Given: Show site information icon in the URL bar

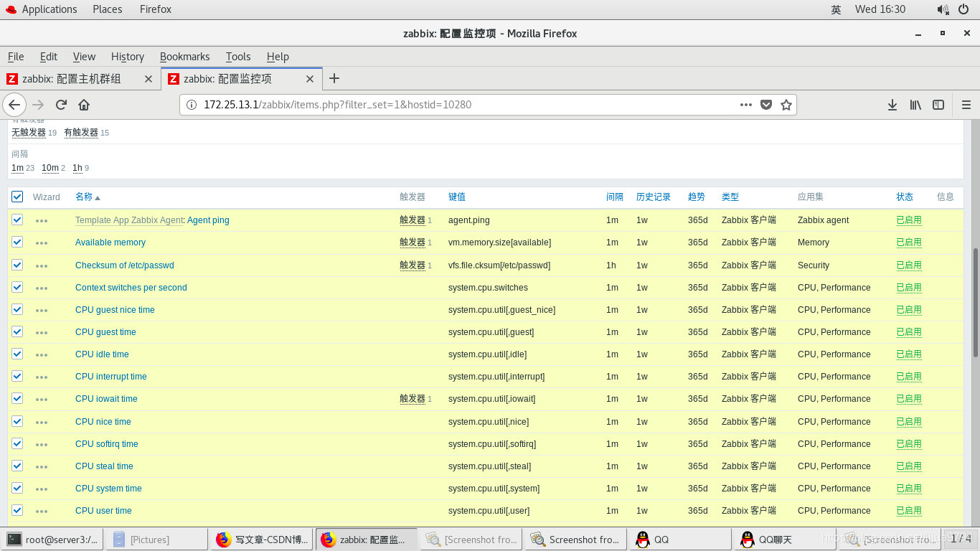Looking at the screenshot, I should (192, 105).
